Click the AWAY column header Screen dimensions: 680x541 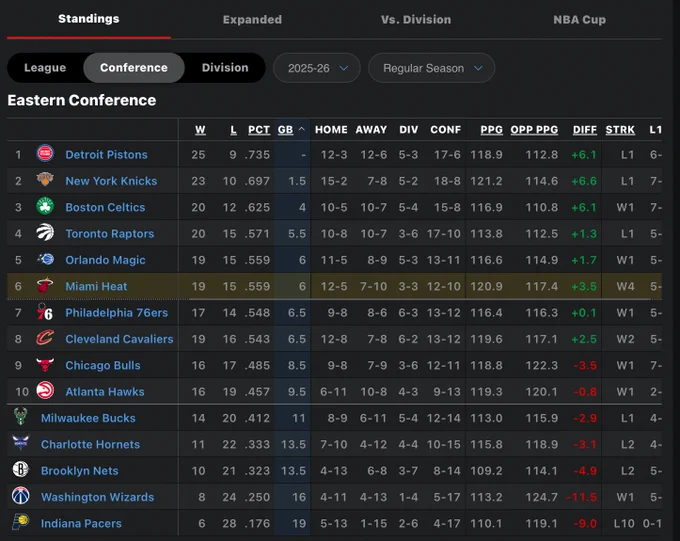click(371, 130)
